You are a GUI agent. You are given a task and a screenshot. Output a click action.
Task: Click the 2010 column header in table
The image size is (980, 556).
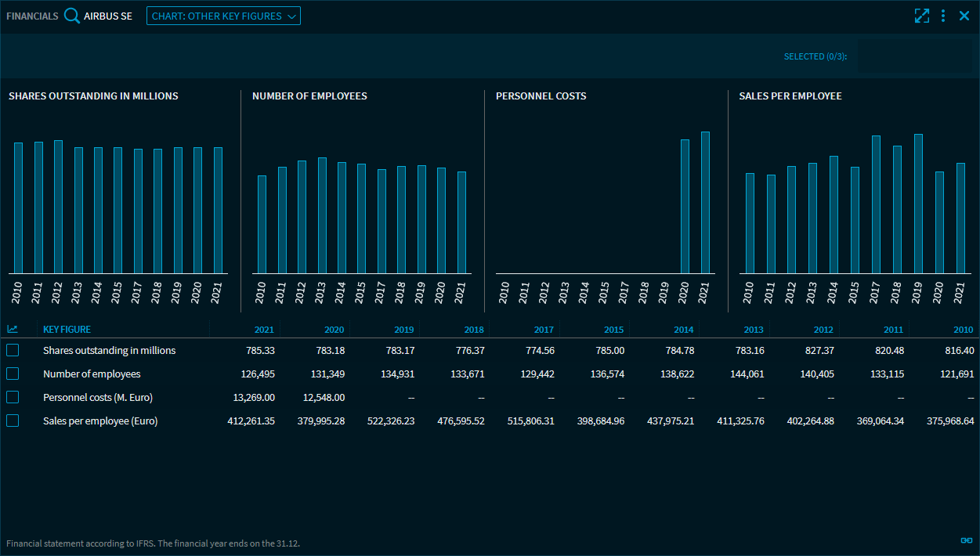pos(964,330)
